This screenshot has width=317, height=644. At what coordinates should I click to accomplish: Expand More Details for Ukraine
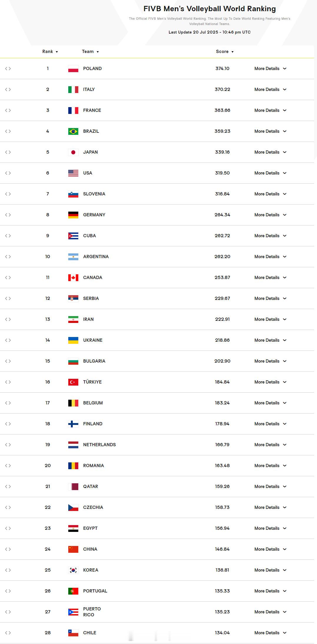point(270,340)
